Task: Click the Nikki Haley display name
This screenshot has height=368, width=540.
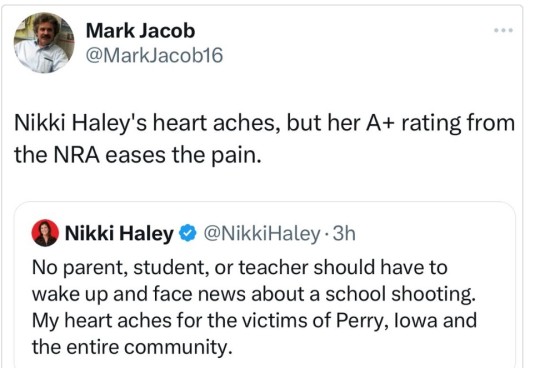Action: pos(119,233)
